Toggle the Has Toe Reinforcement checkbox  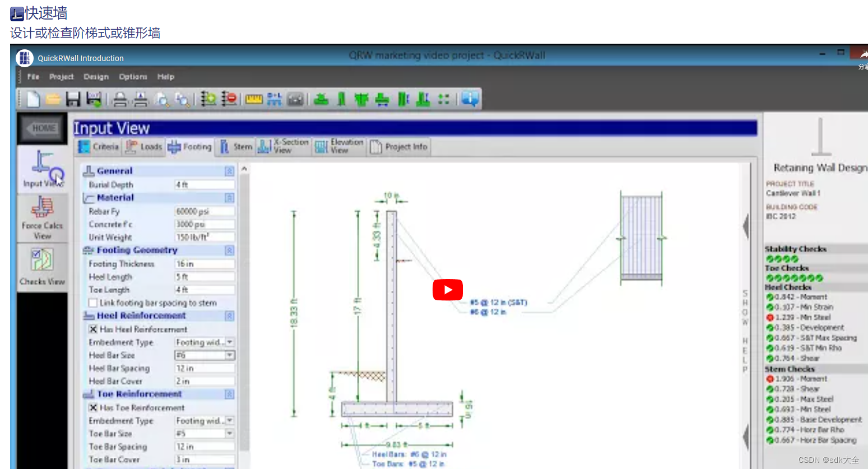(x=93, y=408)
